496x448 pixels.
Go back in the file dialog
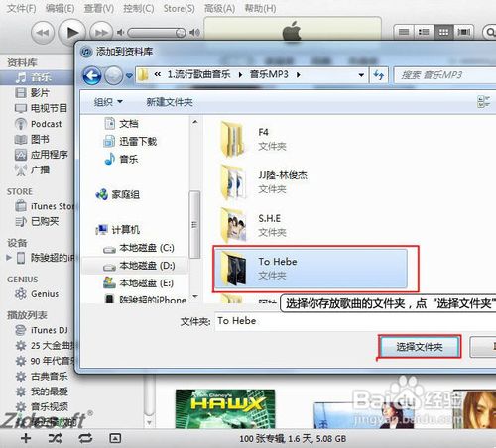91,75
